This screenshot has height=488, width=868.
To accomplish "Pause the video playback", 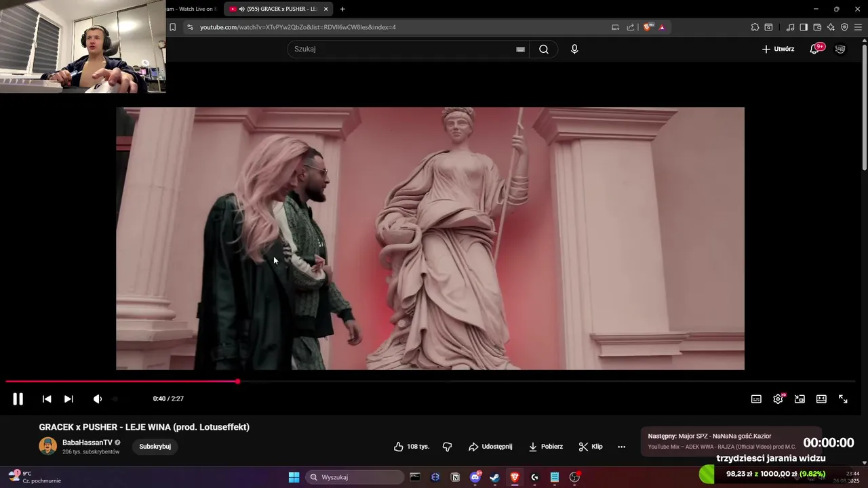I will 18,399.
